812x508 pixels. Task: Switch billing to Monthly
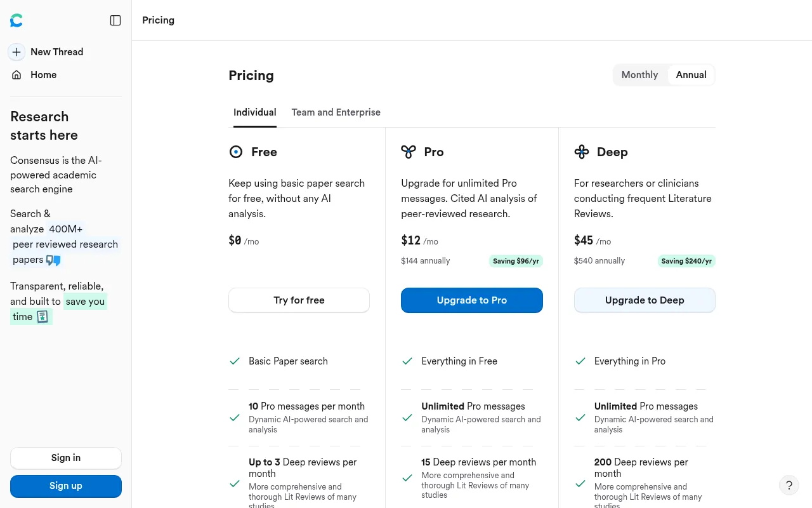click(x=639, y=75)
